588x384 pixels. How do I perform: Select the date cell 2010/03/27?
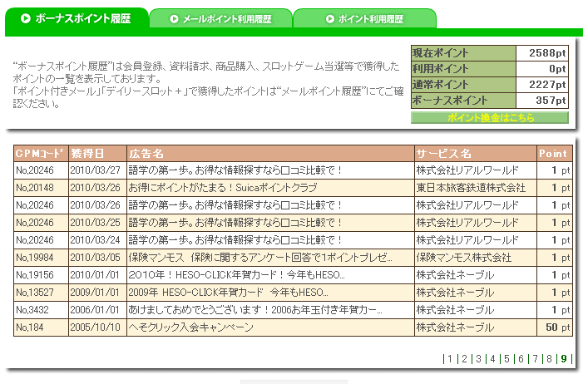[x=96, y=170]
